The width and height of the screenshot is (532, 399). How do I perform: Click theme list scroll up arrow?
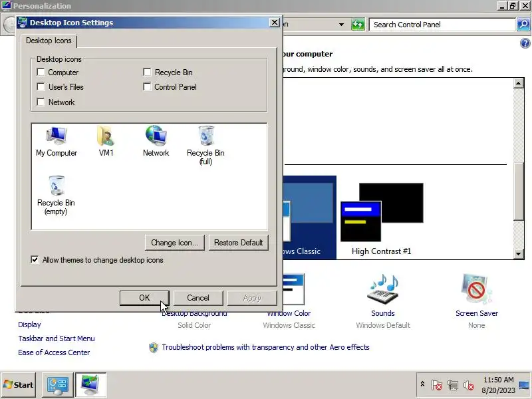[x=519, y=83]
